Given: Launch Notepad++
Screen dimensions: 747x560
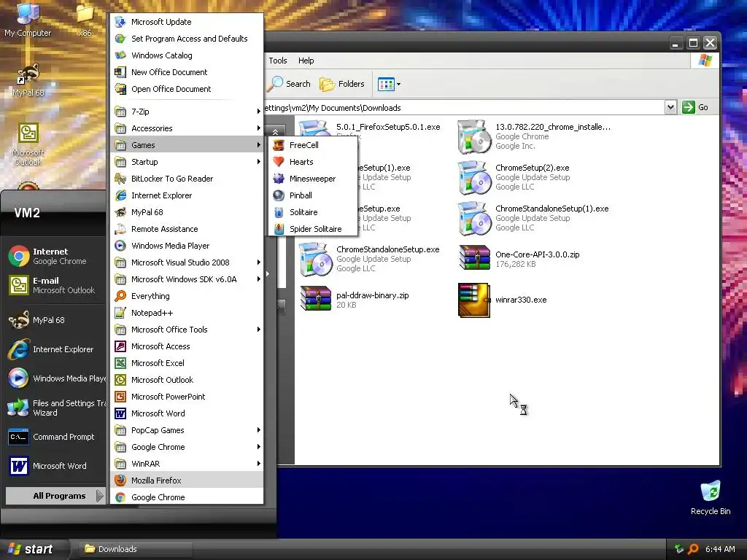Looking at the screenshot, I should [187, 313].
